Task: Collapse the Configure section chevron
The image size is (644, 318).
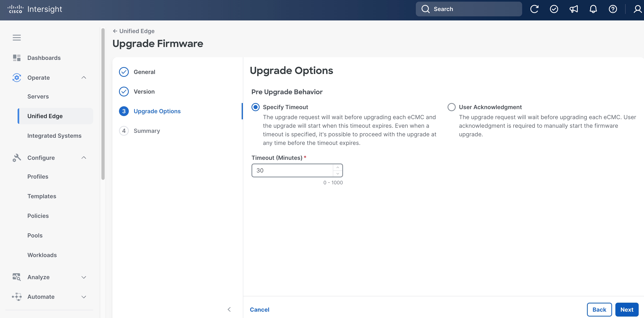Action: click(84, 158)
